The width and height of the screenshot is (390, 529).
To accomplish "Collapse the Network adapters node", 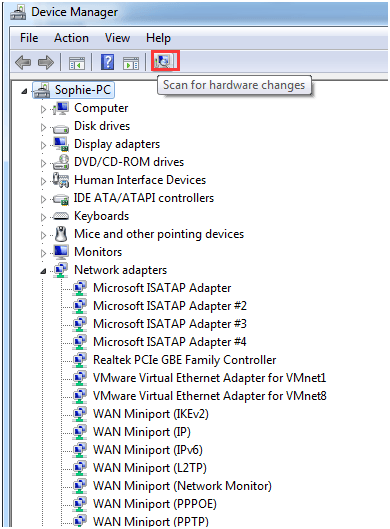I will point(43,271).
